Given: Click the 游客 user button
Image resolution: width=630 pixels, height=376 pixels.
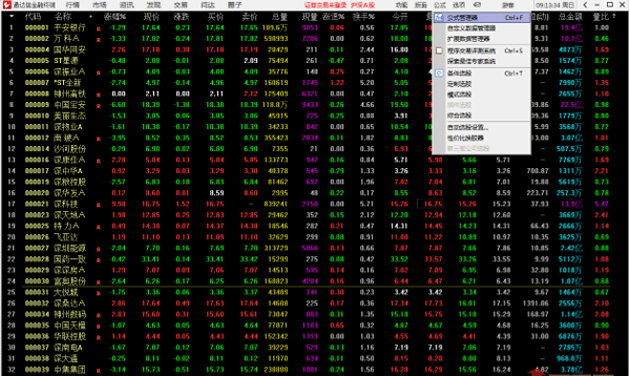Looking at the screenshot, I should coord(508,5).
